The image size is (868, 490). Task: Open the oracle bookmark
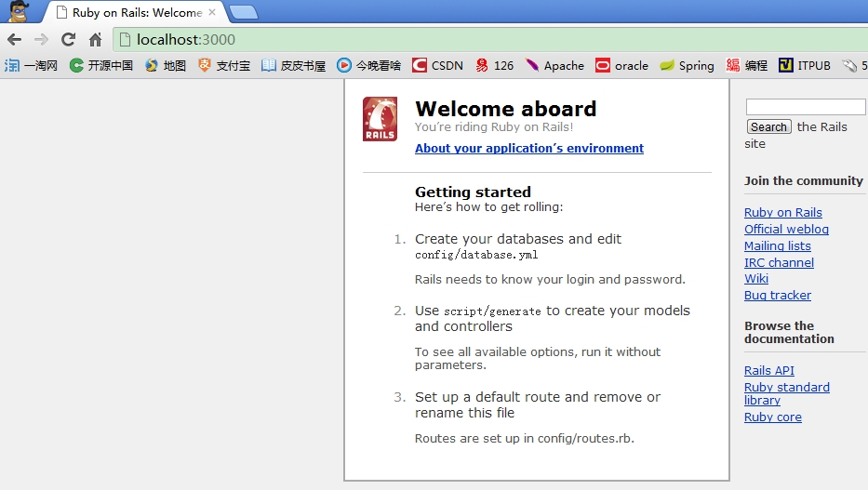pyautogui.click(x=621, y=66)
